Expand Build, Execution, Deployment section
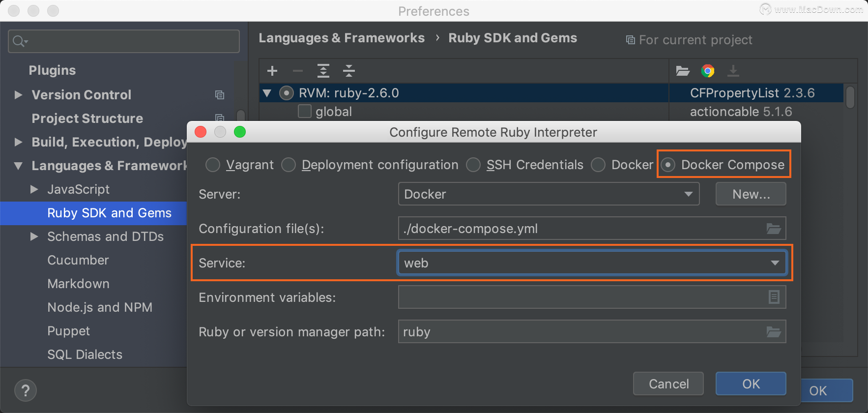868x413 pixels. click(19, 142)
